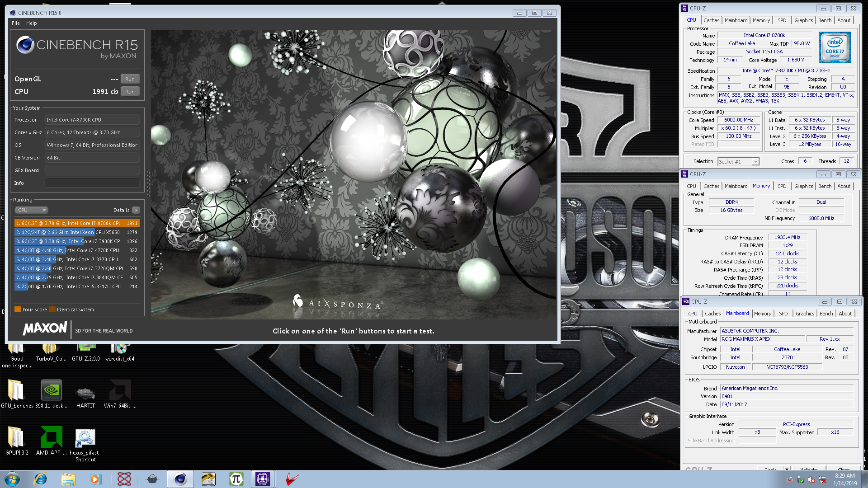Open the File menu in Cinebench
The width and height of the screenshot is (868, 488).
[x=16, y=23]
